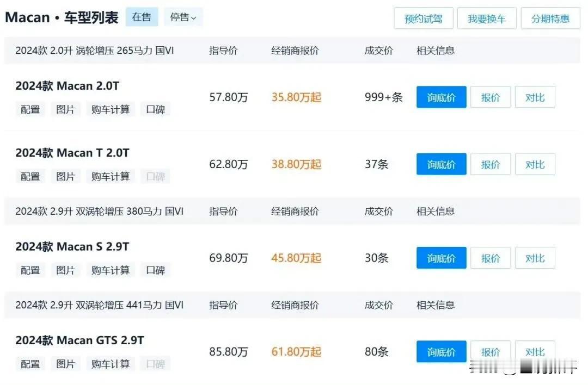The width and height of the screenshot is (588, 385).
Task: Select the 在售 tab
Action: [x=142, y=17]
